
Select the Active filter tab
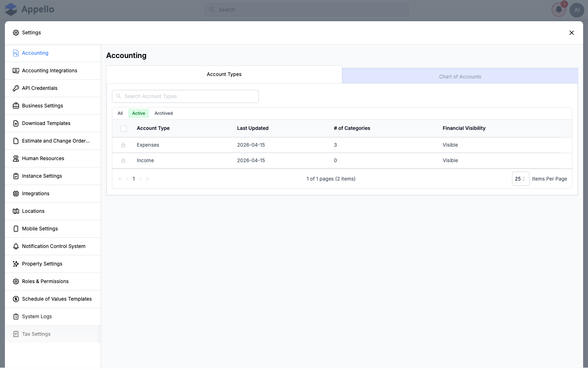pos(138,114)
